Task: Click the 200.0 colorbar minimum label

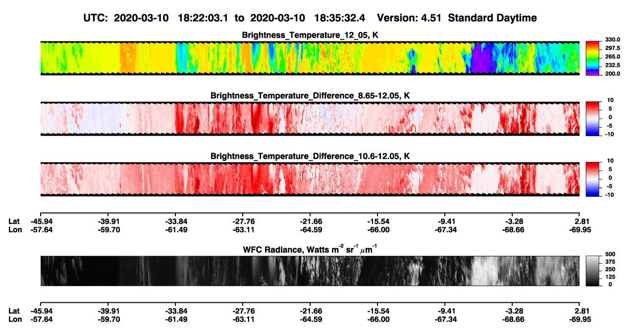Action: coord(613,74)
